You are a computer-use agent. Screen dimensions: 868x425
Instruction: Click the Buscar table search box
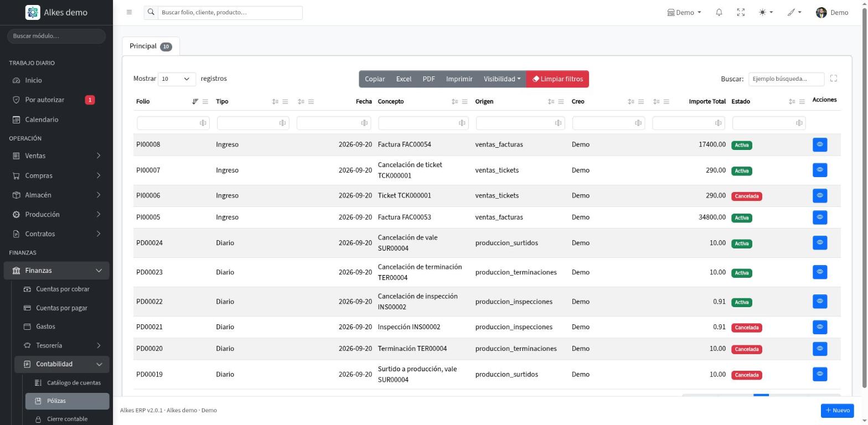click(x=786, y=79)
